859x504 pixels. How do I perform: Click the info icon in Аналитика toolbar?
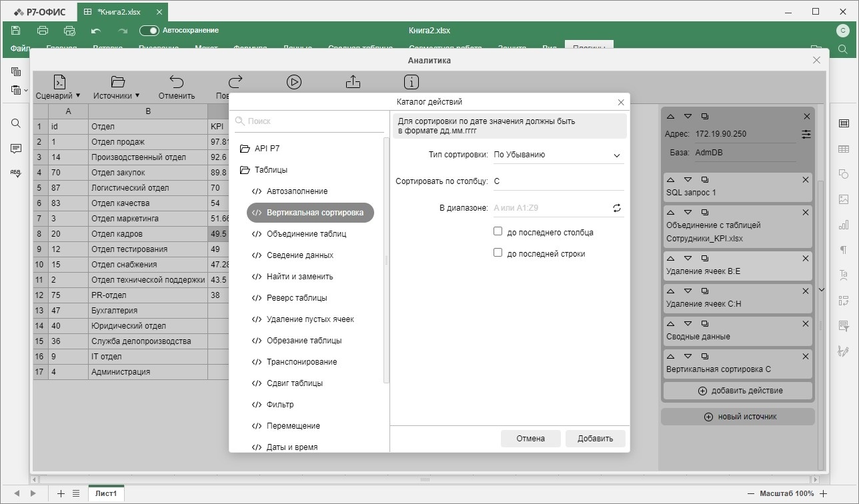coord(411,82)
